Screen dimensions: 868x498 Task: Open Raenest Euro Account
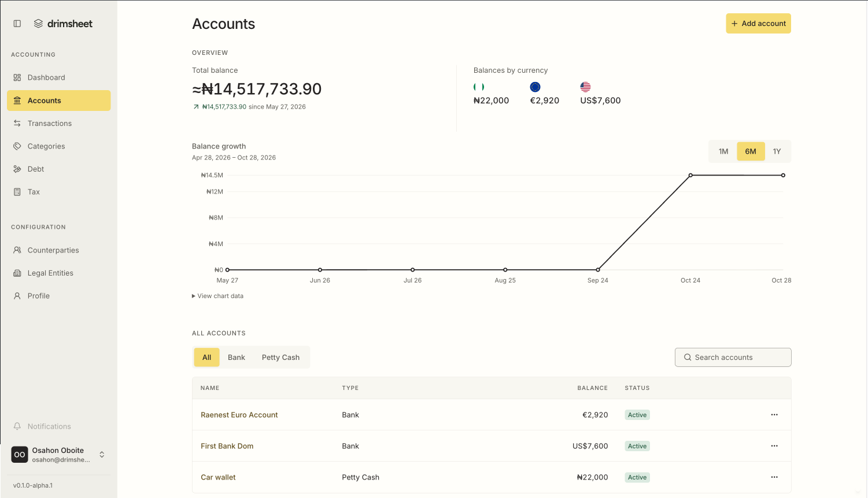[x=239, y=415]
